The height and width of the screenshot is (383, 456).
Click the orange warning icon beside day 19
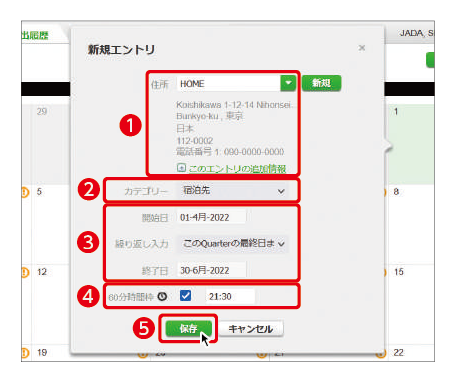pos(25,353)
